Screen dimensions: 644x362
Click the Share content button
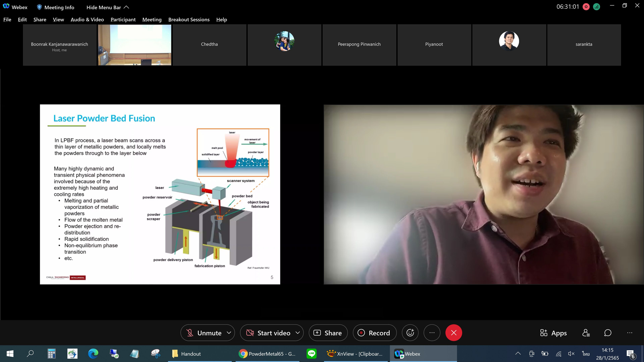(328, 333)
